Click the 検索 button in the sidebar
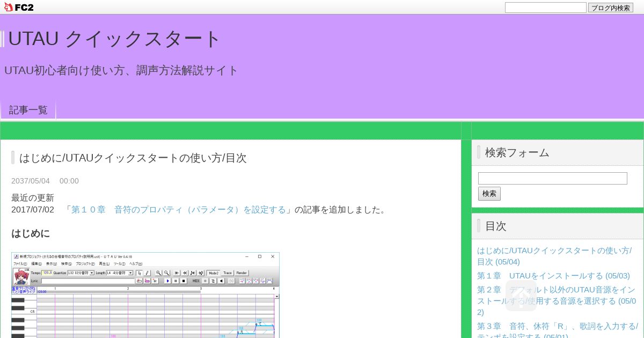 pos(489,194)
